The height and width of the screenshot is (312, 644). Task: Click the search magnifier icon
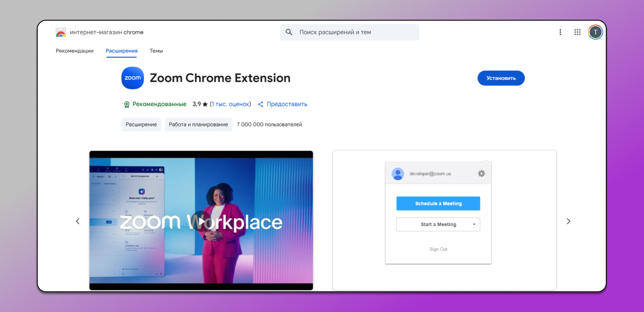click(x=289, y=32)
